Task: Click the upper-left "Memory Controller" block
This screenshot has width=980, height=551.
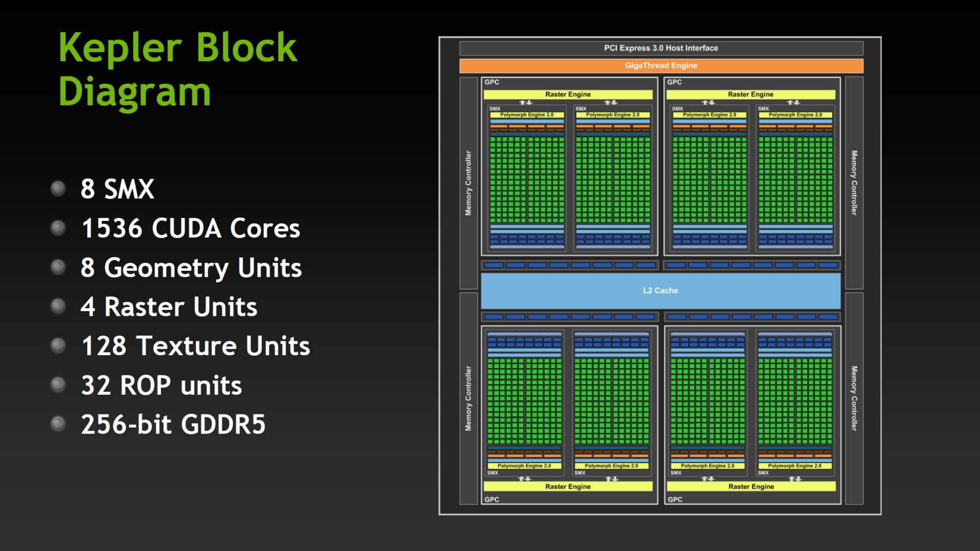Action: point(469,183)
